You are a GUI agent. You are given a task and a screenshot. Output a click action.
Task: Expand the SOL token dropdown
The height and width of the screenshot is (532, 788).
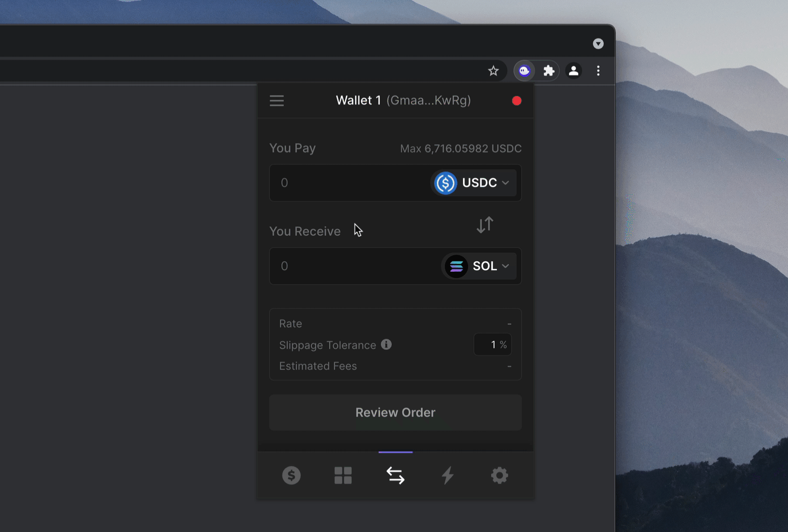tap(479, 266)
